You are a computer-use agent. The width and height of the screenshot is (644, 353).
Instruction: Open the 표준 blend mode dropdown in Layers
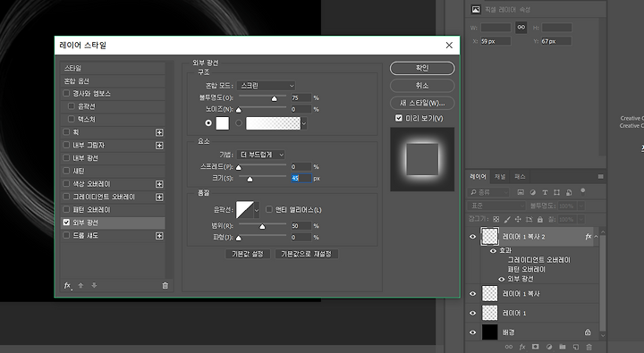[x=496, y=206]
